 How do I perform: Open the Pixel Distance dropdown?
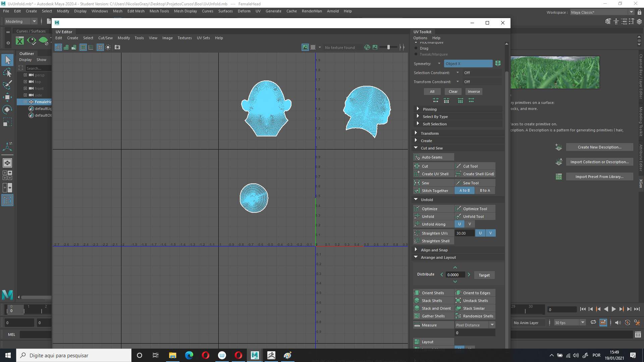(x=475, y=325)
